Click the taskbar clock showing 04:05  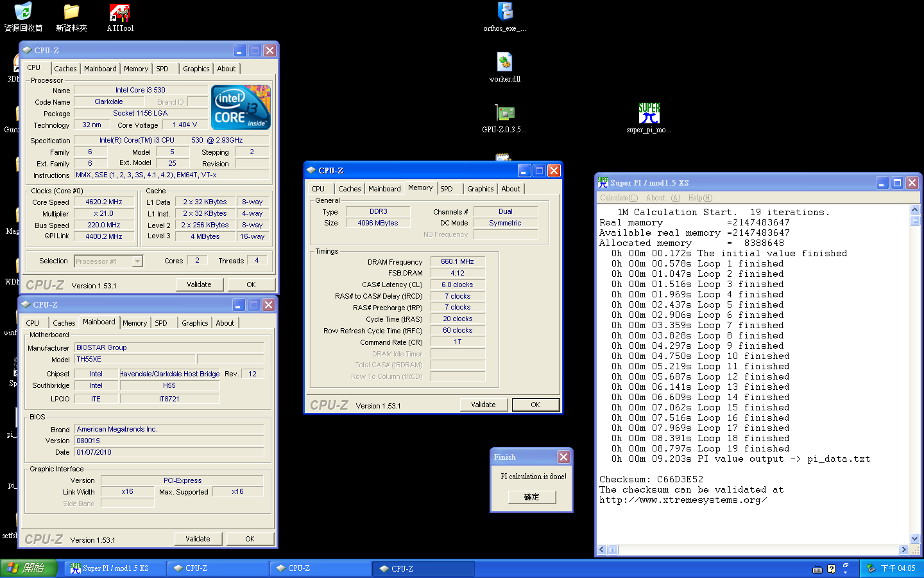[x=898, y=568]
